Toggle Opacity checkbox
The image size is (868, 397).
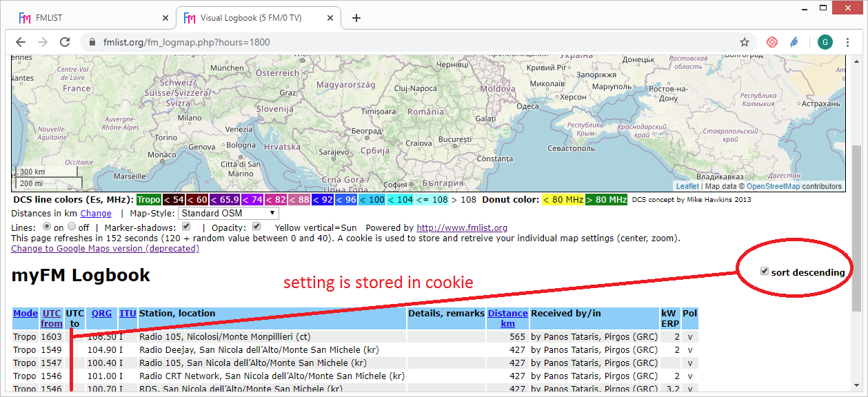pos(256,227)
